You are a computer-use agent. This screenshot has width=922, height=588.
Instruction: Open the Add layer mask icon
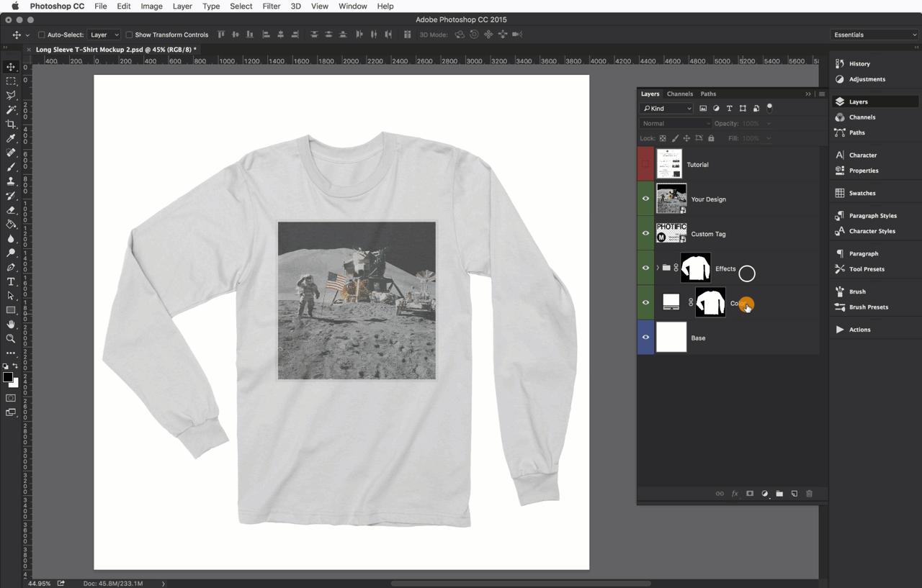(749, 494)
